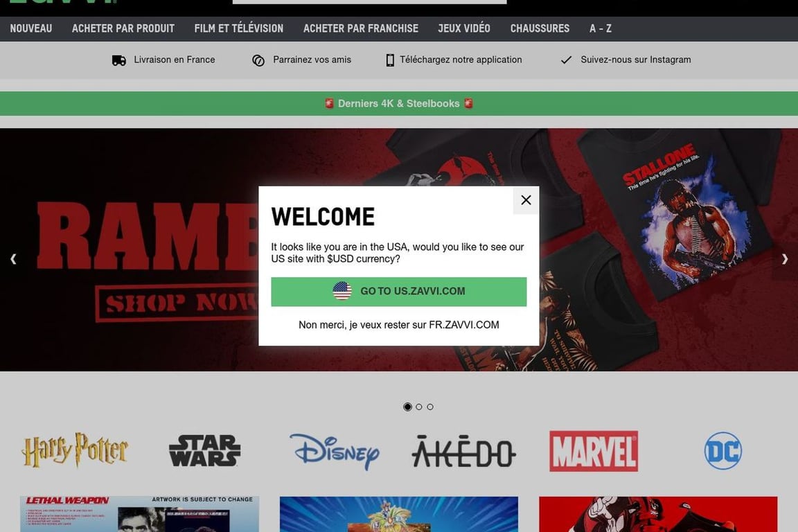Click left siren icon in green banner
This screenshot has width=798, height=532.
[329, 103]
